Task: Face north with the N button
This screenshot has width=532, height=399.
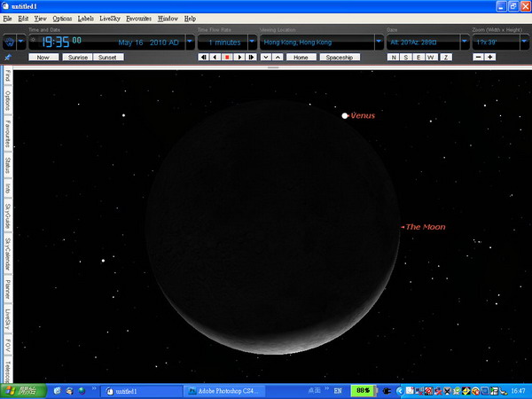Action: pos(394,57)
